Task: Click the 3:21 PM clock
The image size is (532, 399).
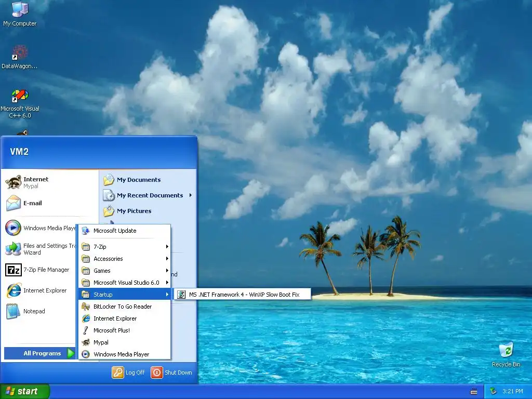Action: [512, 391]
